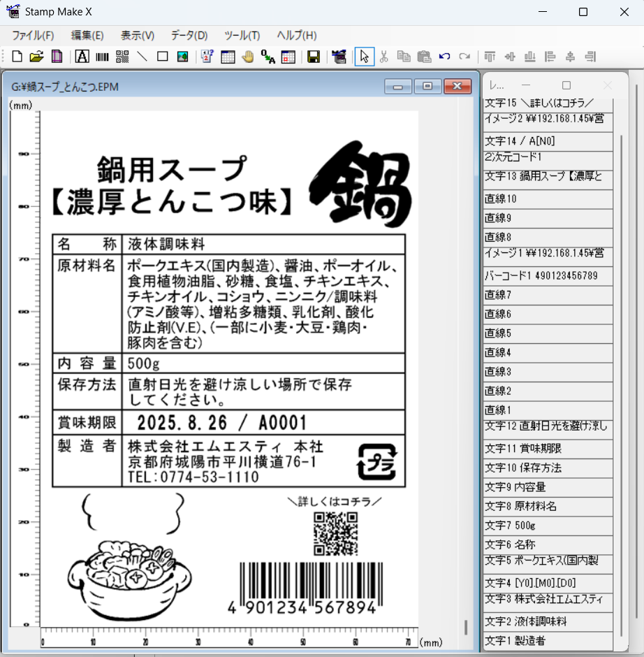Select layer 文字13 鍋用スープ
The image size is (644, 657).
click(x=548, y=180)
